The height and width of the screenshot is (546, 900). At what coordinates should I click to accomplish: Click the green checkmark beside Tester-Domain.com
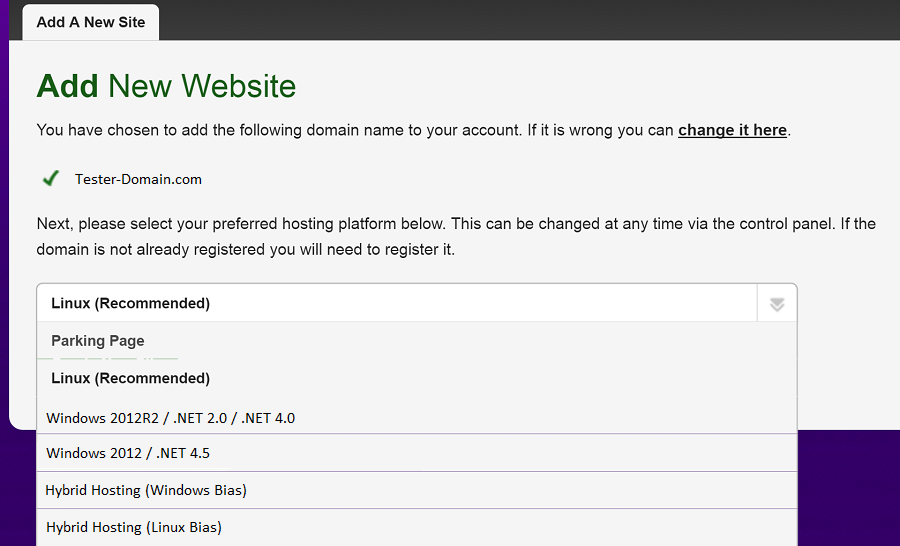(51, 179)
